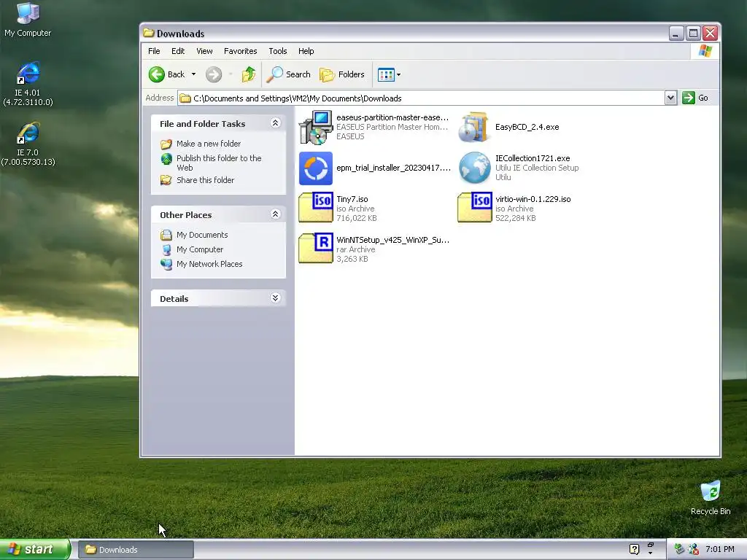Click the security alert tray icon
The height and width of the screenshot is (560, 747).
(693, 549)
